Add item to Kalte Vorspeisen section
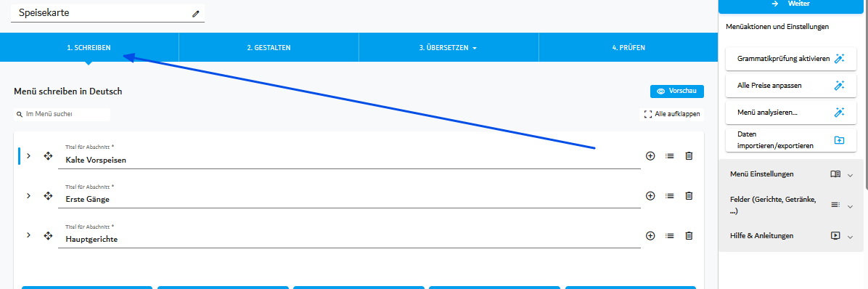868x289 pixels. pyautogui.click(x=650, y=156)
